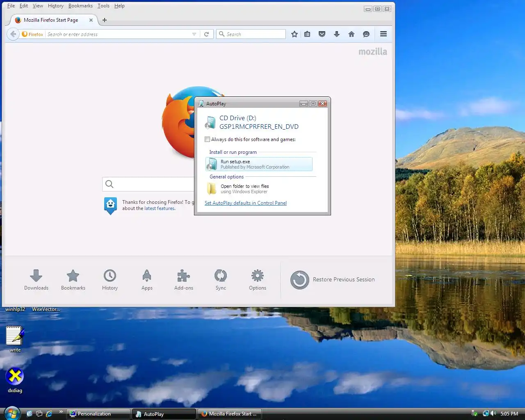
Task: Open the Bookmarks menu in the menu bar
Action: click(x=80, y=6)
